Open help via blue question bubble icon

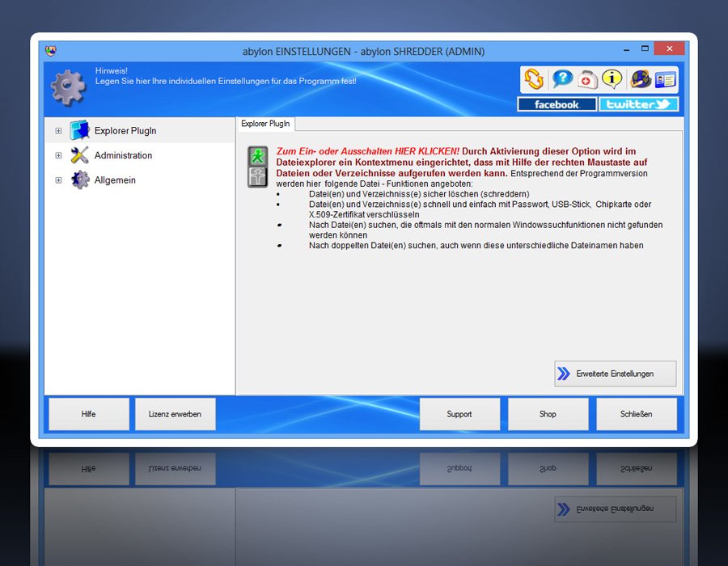[x=562, y=79]
